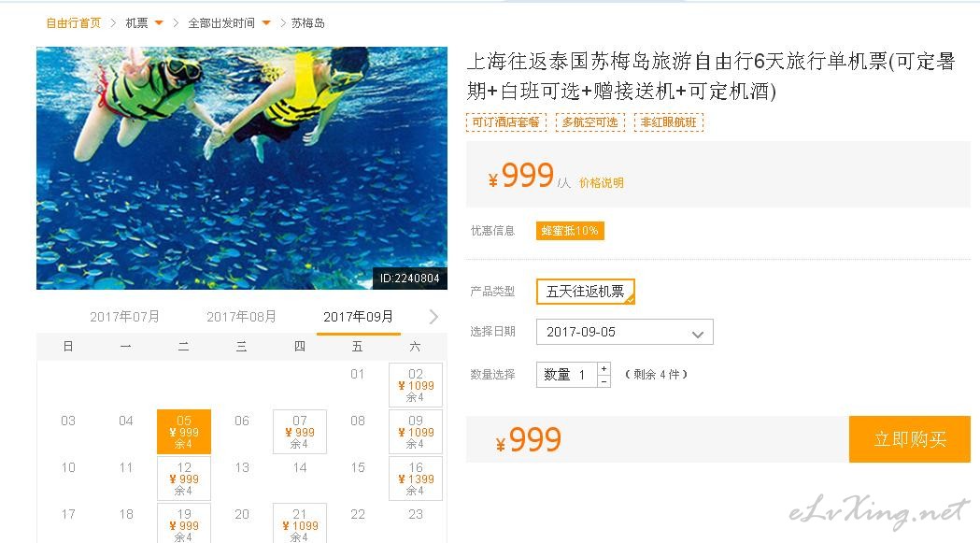Click unpriced date 17 in calendar
Viewport: 980px width, 543px height.
[x=68, y=514]
